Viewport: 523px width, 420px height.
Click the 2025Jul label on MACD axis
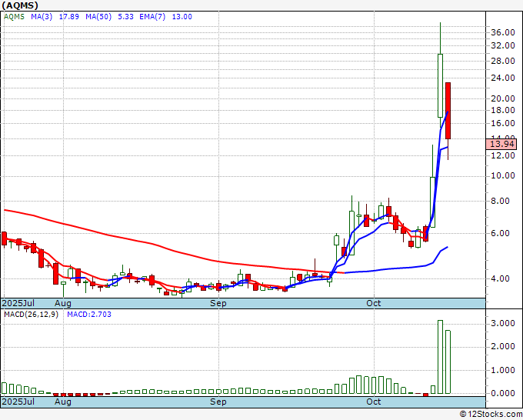tap(18, 402)
